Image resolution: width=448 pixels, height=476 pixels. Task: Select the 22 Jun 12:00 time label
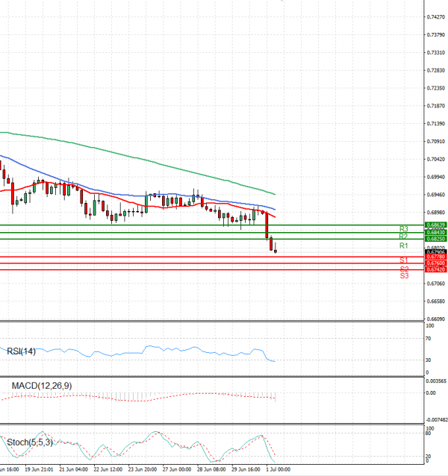(x=108, y=469)
